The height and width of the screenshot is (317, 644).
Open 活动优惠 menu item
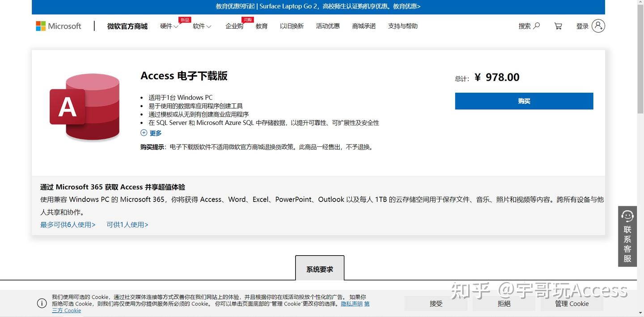point(328,26)
